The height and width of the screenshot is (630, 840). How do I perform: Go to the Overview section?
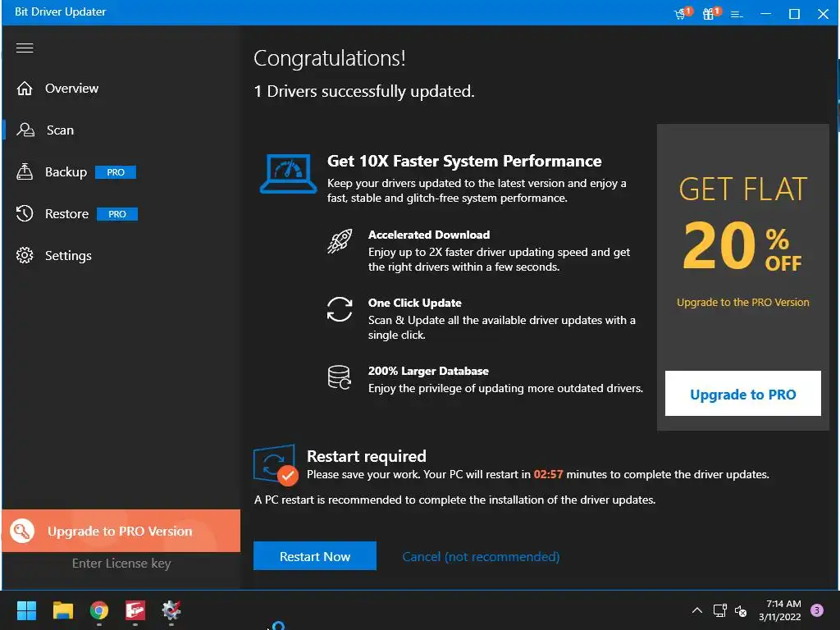72,89
